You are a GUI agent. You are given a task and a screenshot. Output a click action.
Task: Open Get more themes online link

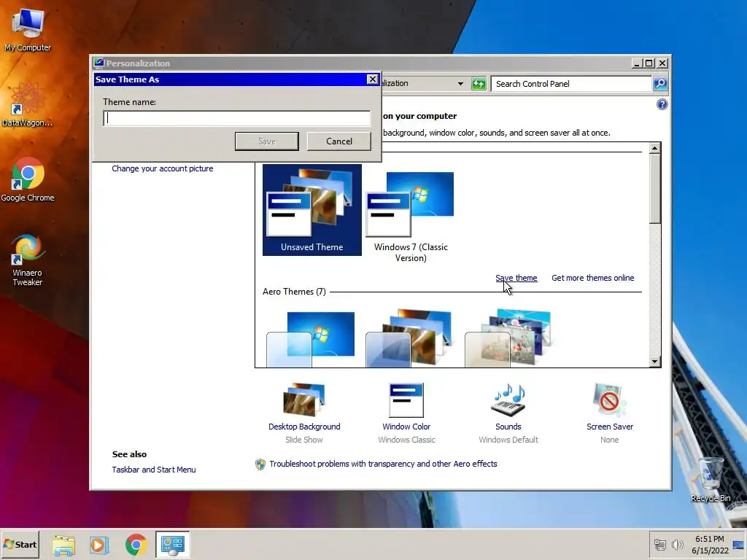tap(592, 278)
